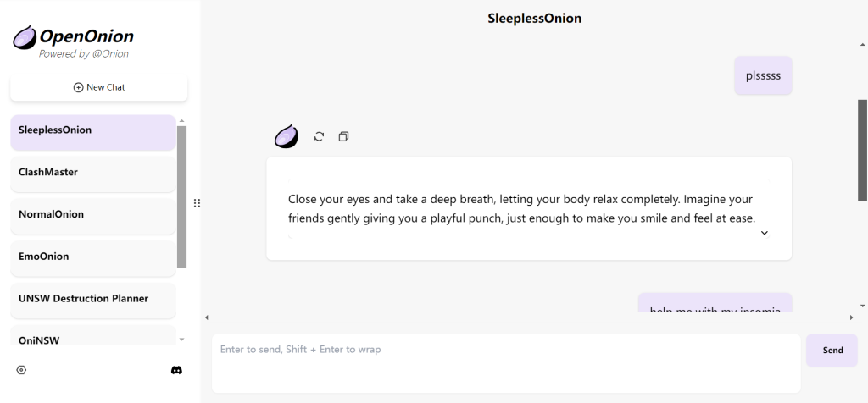Send the message with the Send button

(x=832, y=351)
